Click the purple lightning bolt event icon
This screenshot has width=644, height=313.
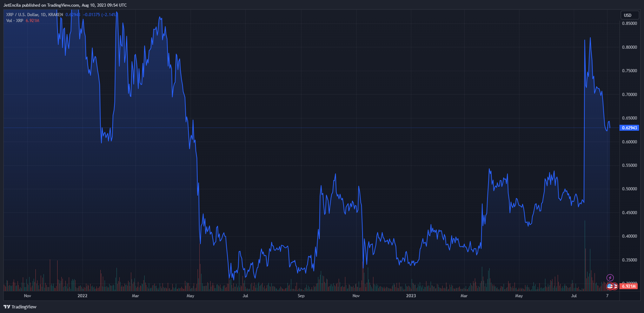610,278
